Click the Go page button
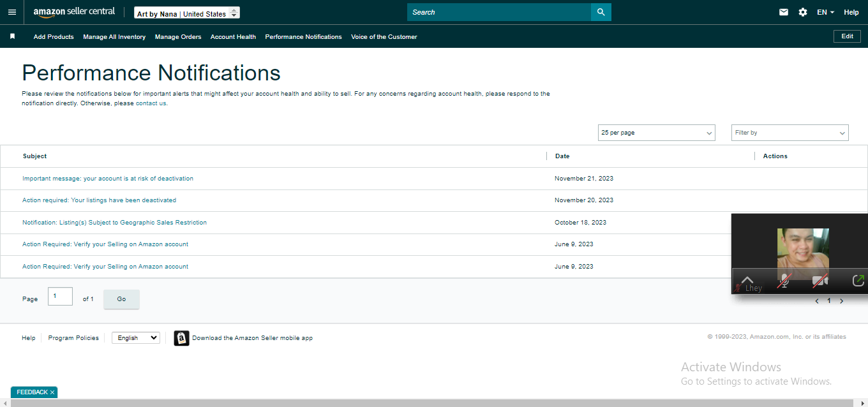 tap(121, 299)
